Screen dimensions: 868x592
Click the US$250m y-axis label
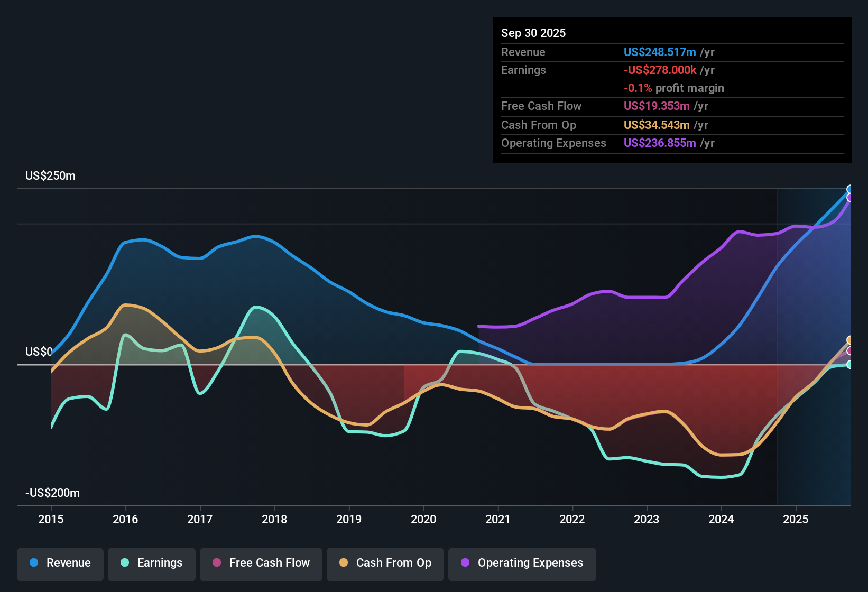click(51, 176)
